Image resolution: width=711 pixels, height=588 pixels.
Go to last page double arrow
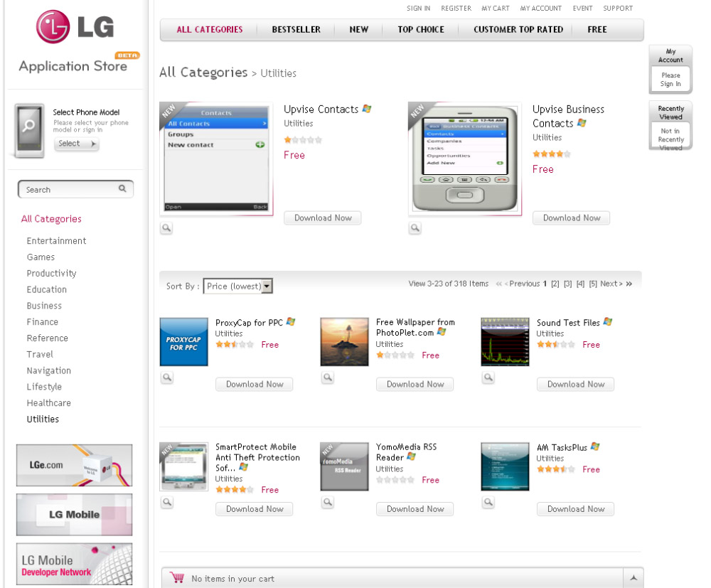click(629, 284)
